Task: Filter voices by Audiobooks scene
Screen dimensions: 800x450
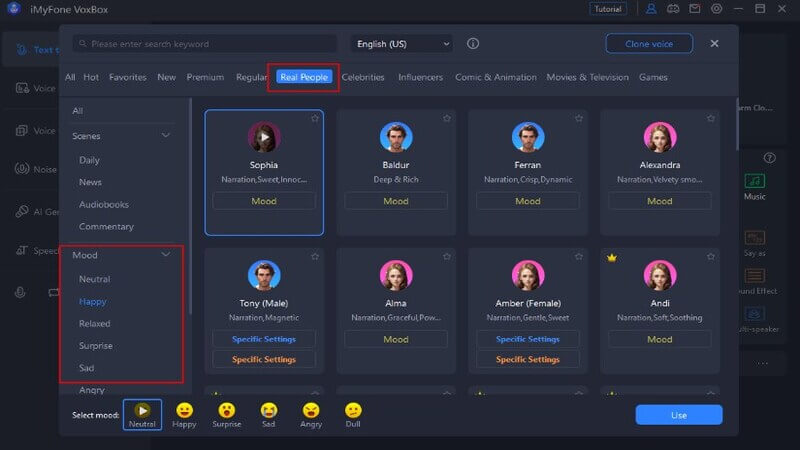Action: [104, 204]
